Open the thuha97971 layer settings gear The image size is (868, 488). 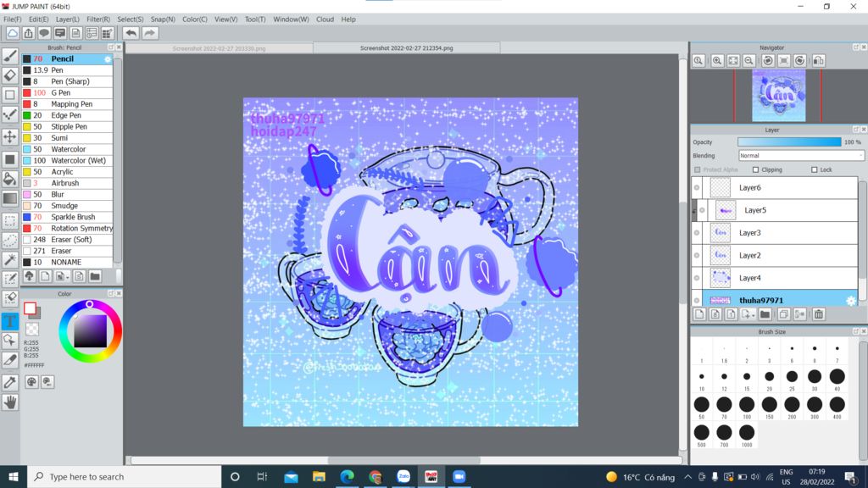pyautogui.click(x=851, y=301)
